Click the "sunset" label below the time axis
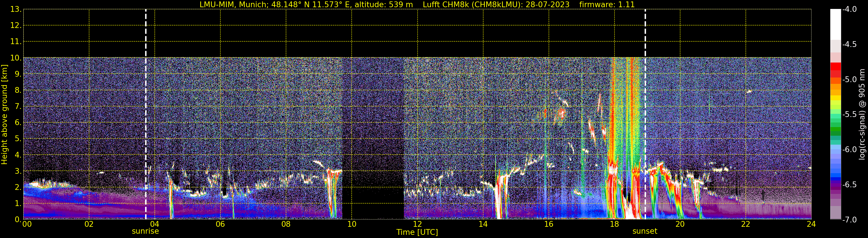Viewport: 868px width, 238px height. tap(645, 231)
